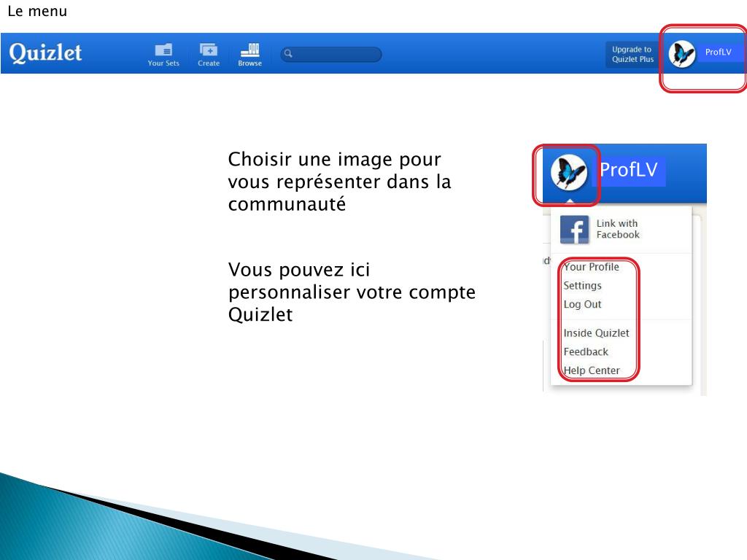747x560 pixels.
Task: Click text 'Choisir une image pour'
Action: coord(334,160)
